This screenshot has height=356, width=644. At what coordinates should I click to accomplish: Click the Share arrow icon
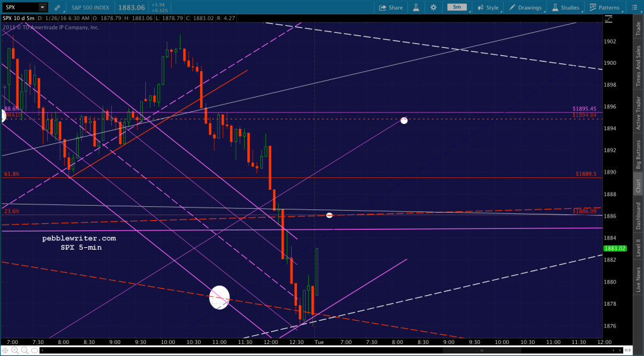click(383, 8)
